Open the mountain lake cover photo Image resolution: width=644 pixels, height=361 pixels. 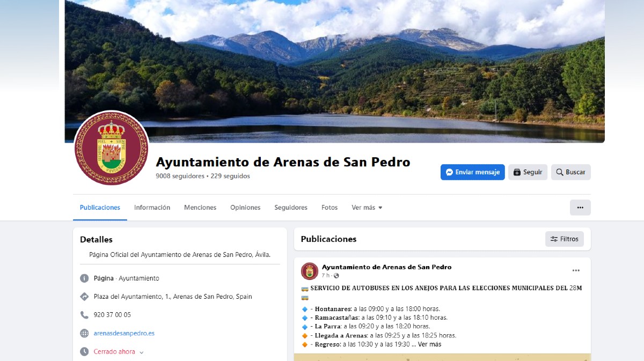[x=335, y=64]
